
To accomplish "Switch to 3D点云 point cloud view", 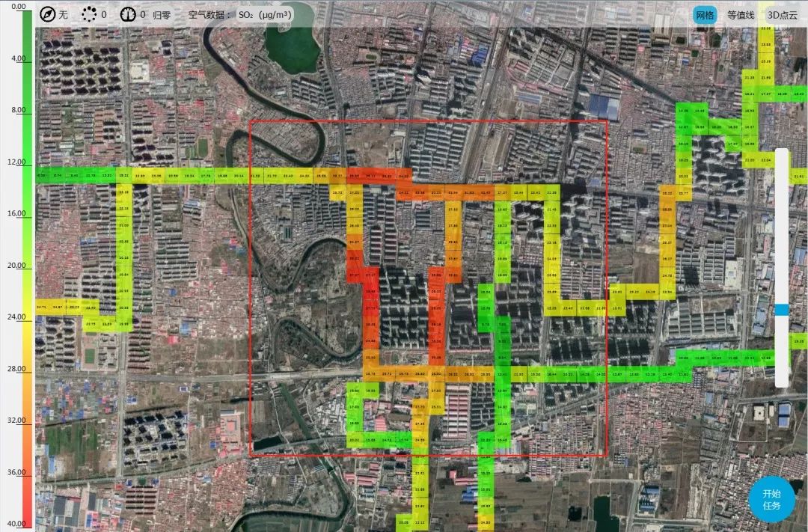I will coord(782,15).
